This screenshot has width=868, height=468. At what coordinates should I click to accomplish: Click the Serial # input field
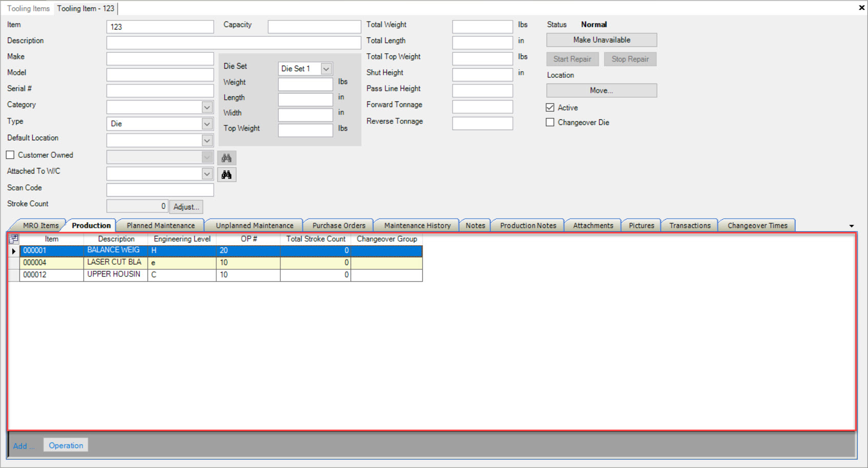tap(160, 91)
